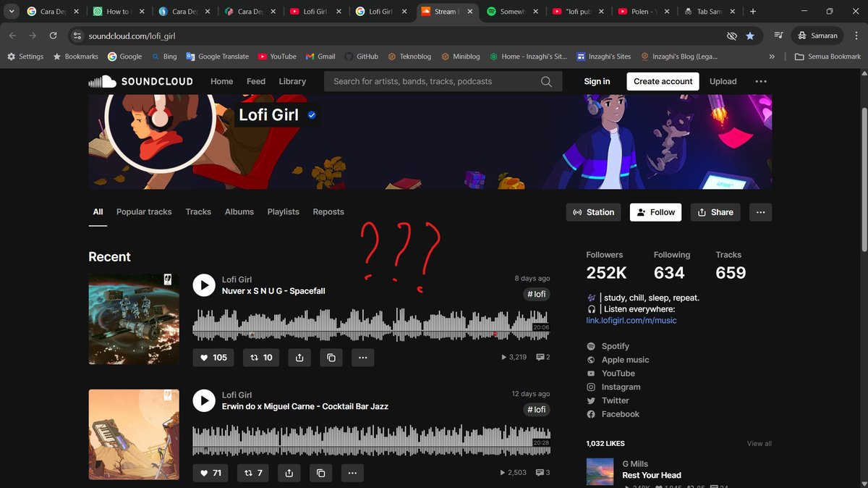Image resolution: width=868 pixels, height=488 pixels.
Task: Click Sign in
Action: coord(597,81)
